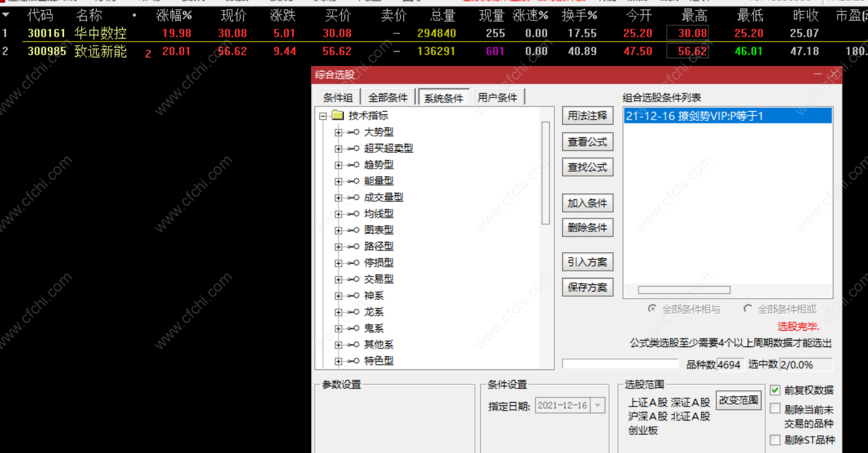Use the condition list horizontal scrollbar

tap(684, 290)
